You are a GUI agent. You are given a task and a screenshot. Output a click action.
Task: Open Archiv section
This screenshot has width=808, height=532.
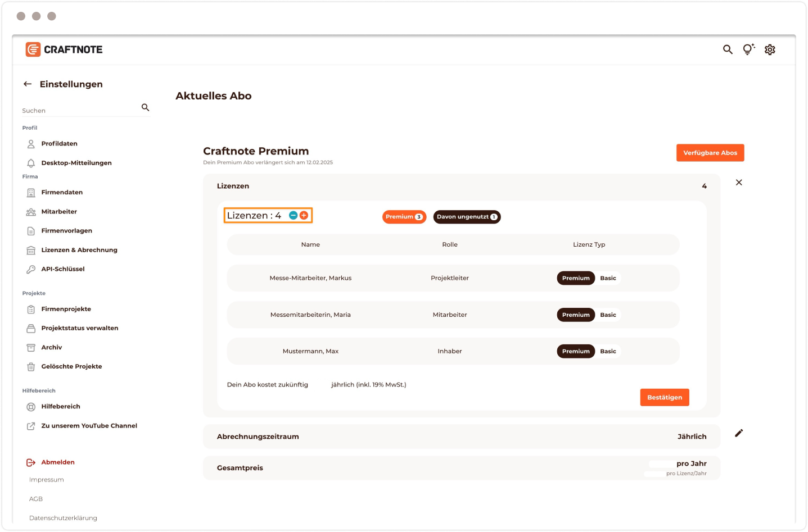[52, 348]
